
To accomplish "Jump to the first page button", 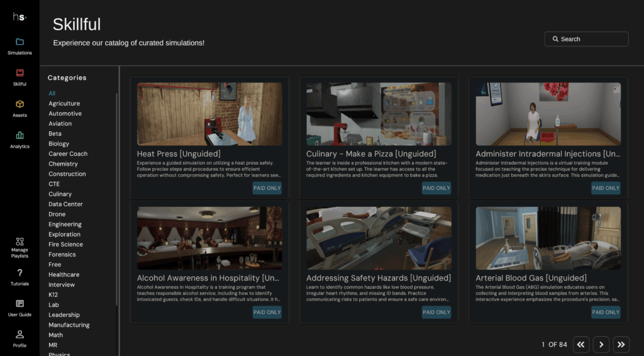I will pyautogui.click(x=581, y=344).
